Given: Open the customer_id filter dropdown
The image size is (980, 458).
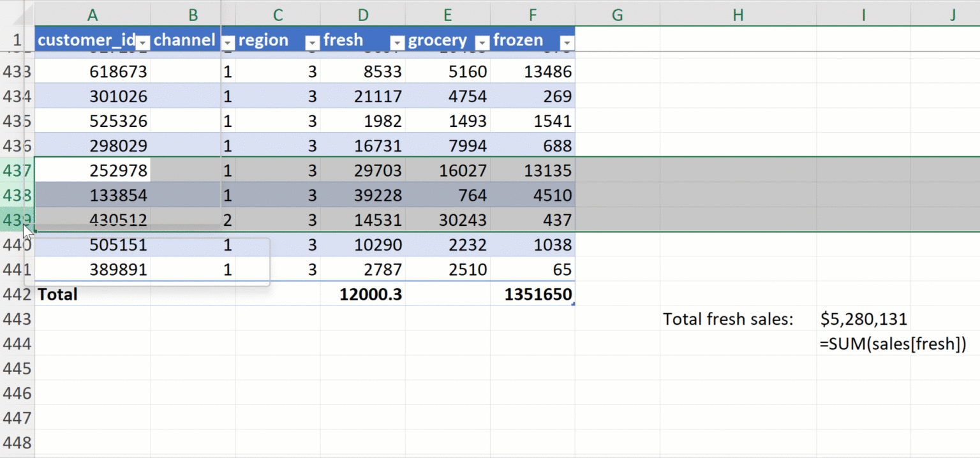Looking at the screenshot, I should pos(144,42).
